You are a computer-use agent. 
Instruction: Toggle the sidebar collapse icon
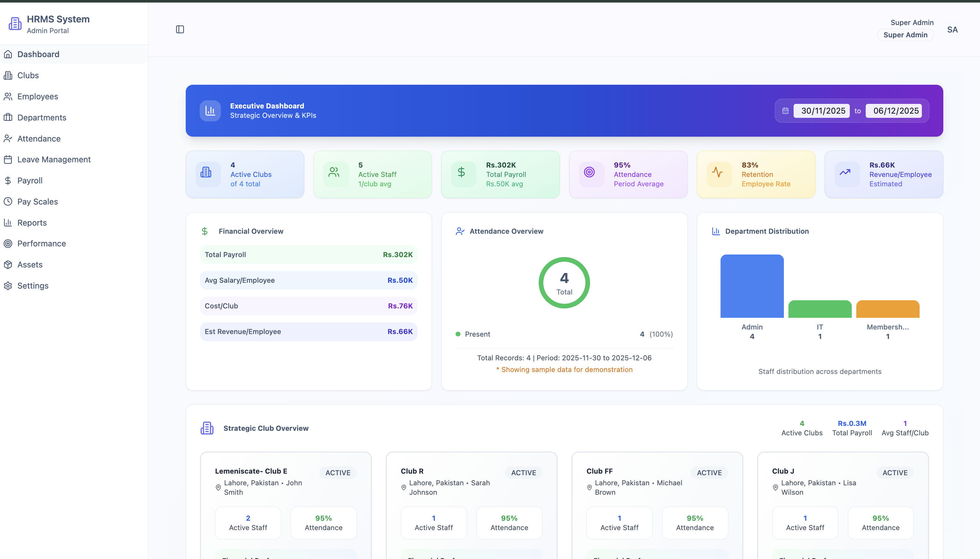tap(180, 30)
